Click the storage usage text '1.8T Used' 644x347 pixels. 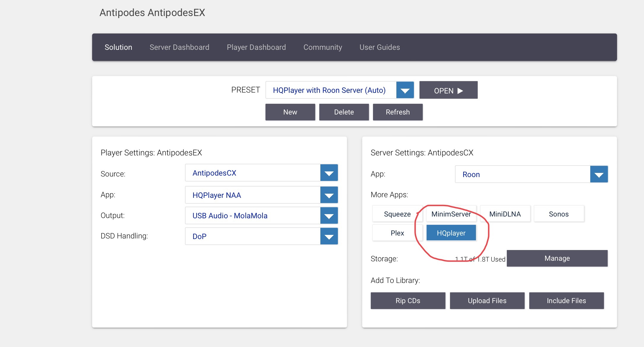click(491, 259)
